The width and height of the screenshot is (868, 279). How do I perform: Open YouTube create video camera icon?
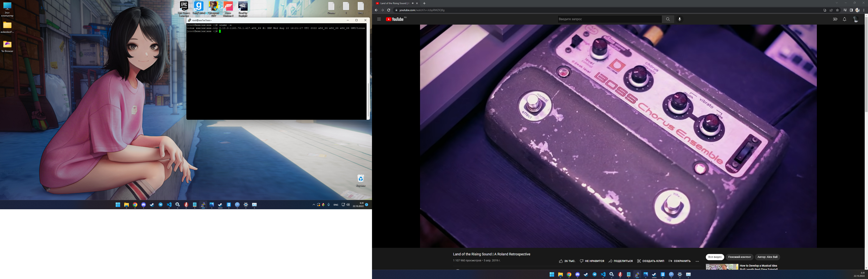(835, 19)
